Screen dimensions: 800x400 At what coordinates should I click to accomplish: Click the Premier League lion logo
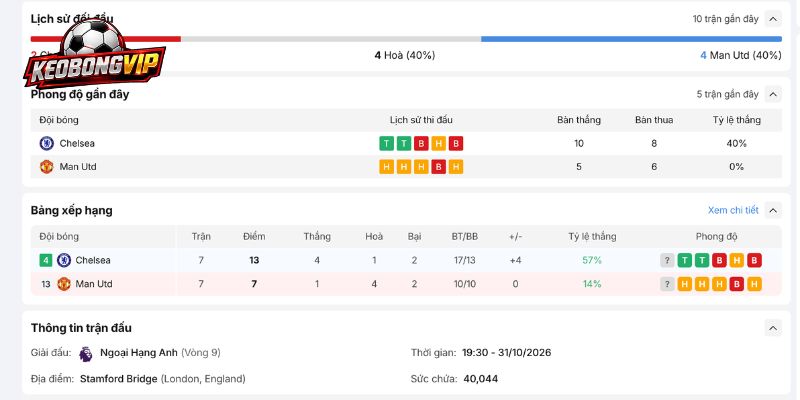(86, 354)
